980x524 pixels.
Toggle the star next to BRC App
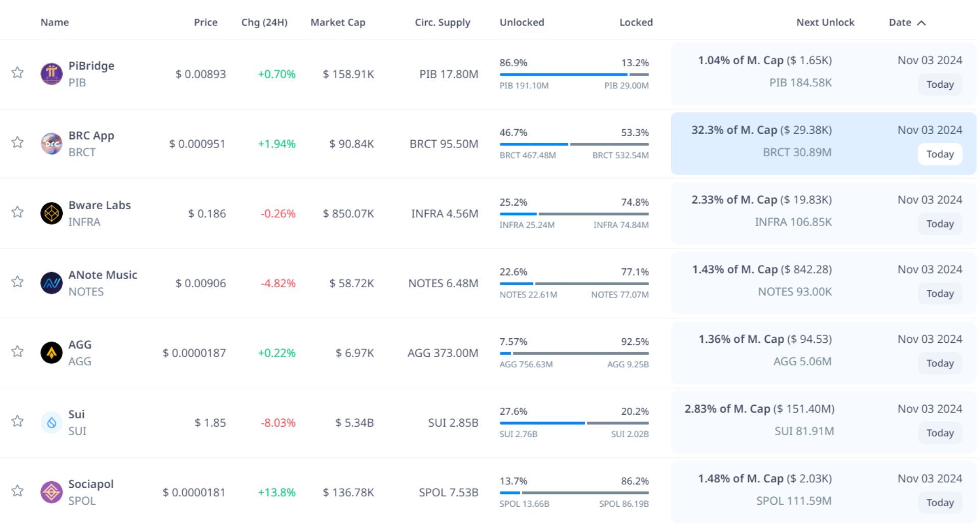pos(18,142)
